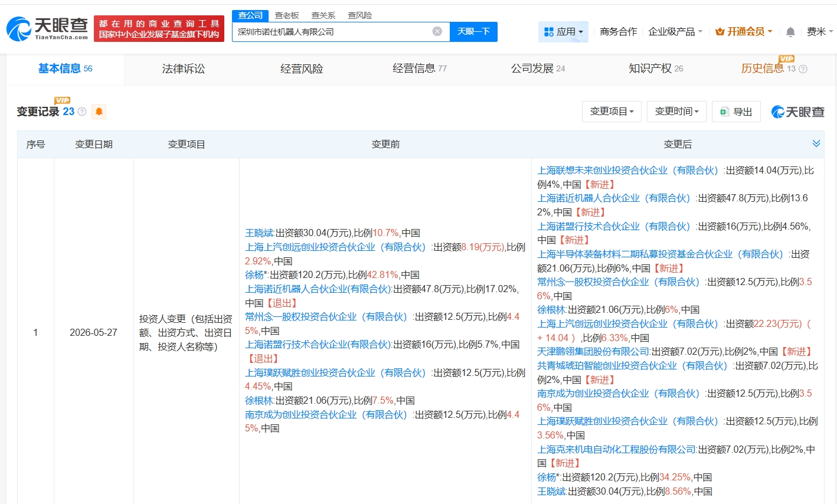Screen dimensions: 837x504
Task: Select the 查老板 search tab
Action: 287,15
